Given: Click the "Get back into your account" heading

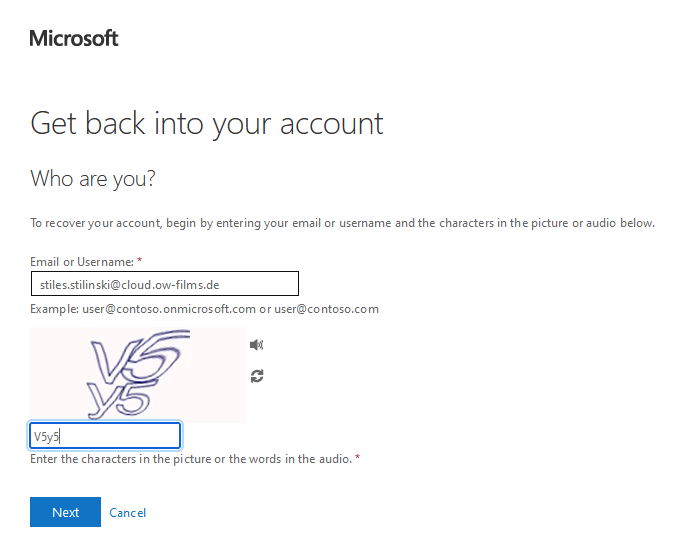Looking at the screenshot, I should (x=207, y=123).
